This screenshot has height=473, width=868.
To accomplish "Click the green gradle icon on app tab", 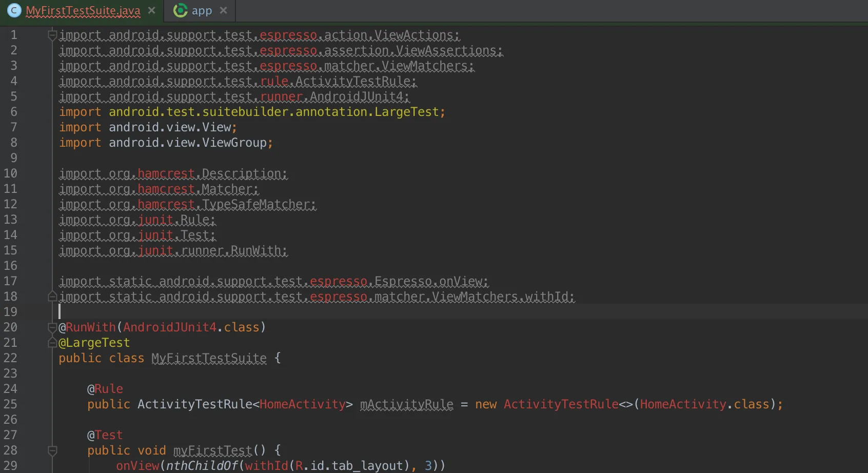I will point(180,10).
